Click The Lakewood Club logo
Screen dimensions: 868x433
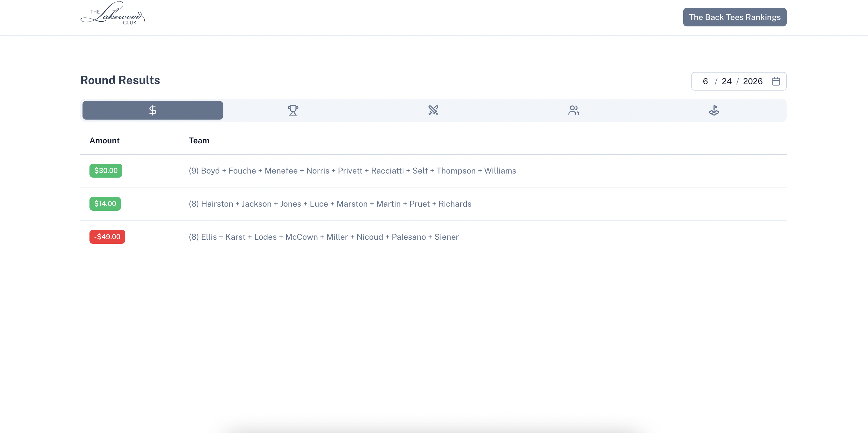pyautogui.click(x=112, y=13)
